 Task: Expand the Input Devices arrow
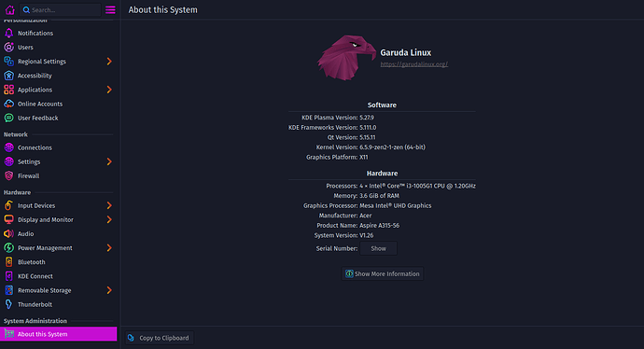pyautogui.click(x=109, y=205)
